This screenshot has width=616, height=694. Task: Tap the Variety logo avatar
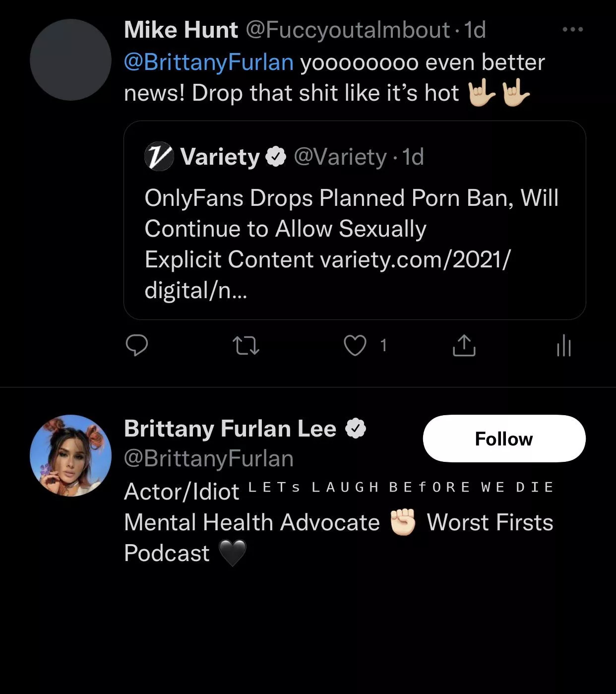tap(159, 157)
